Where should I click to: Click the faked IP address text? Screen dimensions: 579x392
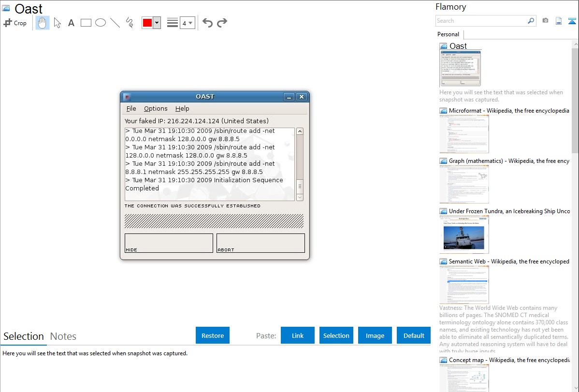[196, 121]
